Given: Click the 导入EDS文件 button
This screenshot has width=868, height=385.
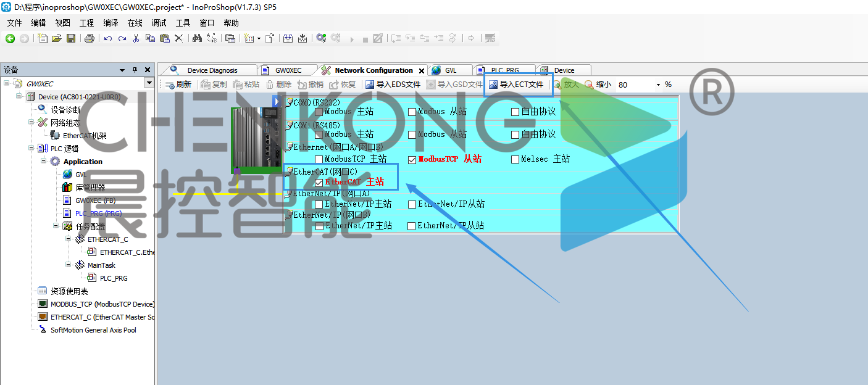Looking at the screenshot, I should point(393,85).
